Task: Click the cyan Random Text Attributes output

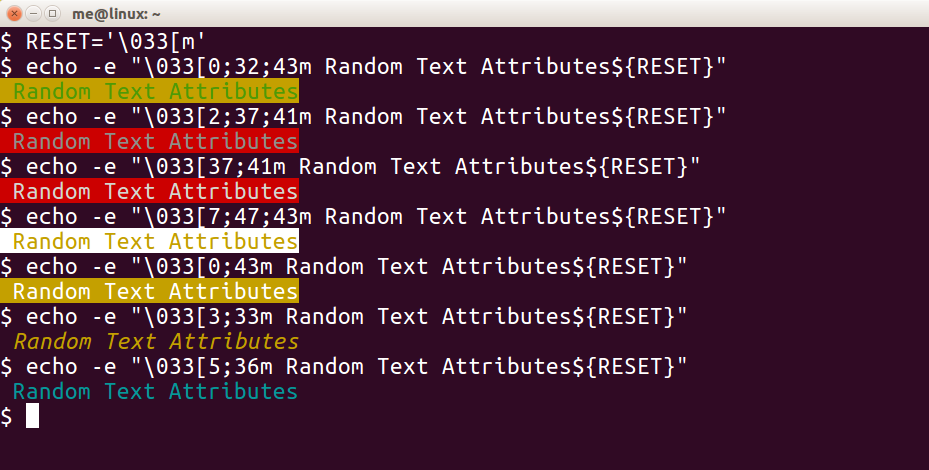Action: pyautogui.click(x=156, y=391)
